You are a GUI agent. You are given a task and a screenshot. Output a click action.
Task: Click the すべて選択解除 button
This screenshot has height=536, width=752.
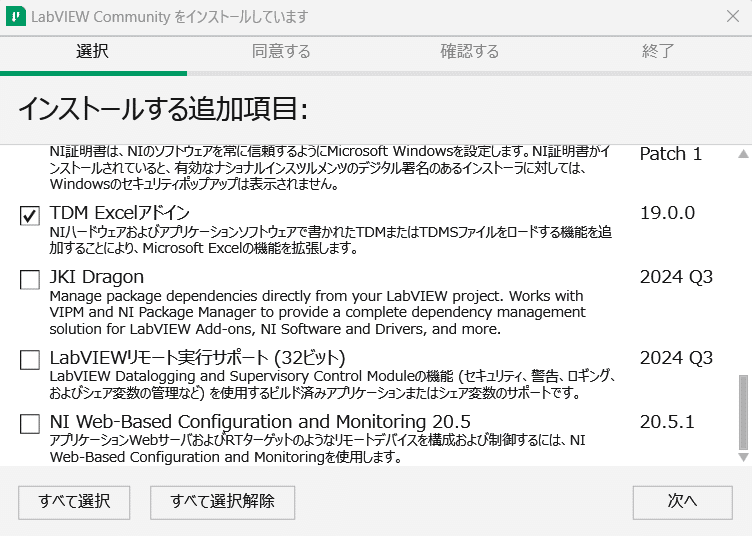pyautogui.click(x=223, y=502)
